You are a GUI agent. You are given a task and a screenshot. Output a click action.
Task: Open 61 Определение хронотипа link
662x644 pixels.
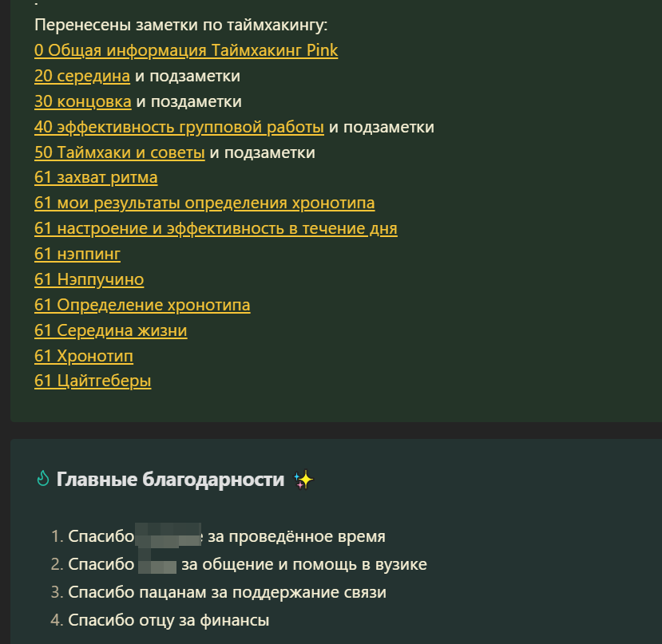pyautogui.click(x=142, y=305)
